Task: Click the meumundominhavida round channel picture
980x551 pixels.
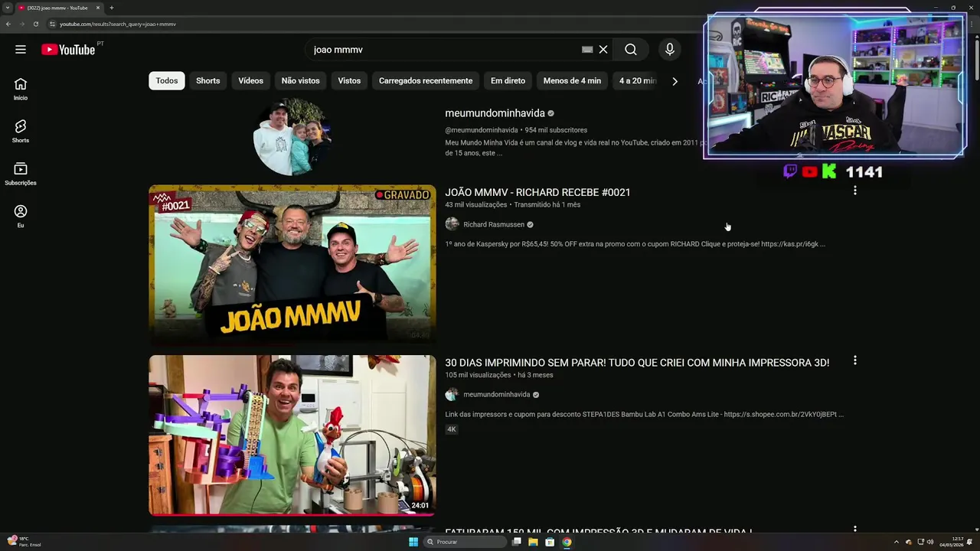Action: click(292, 138)
